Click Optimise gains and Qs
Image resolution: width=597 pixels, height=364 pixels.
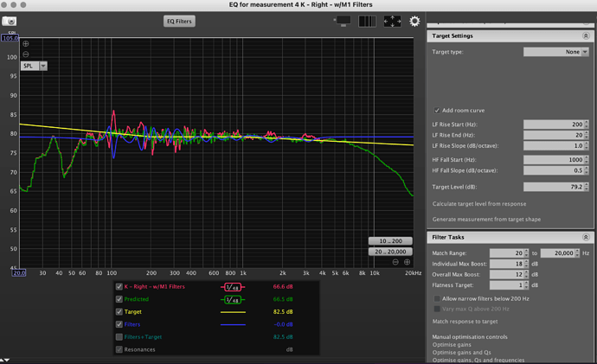point(461,353)
